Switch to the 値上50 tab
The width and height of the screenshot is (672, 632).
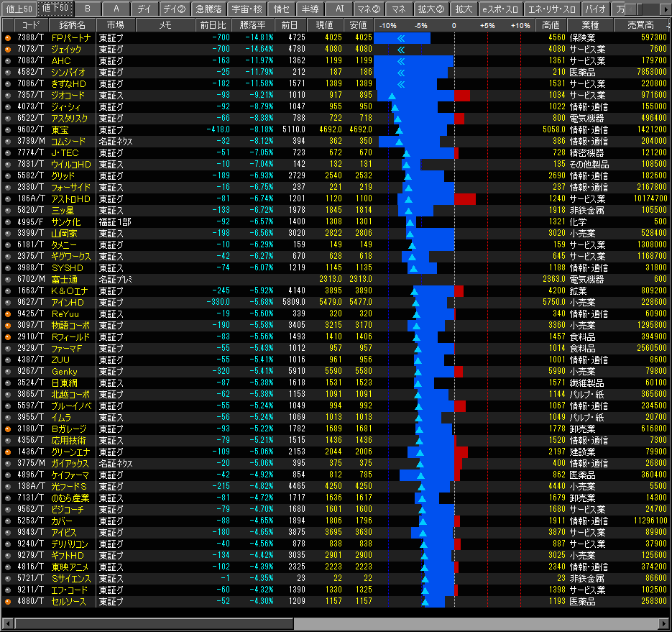(18, 9)
